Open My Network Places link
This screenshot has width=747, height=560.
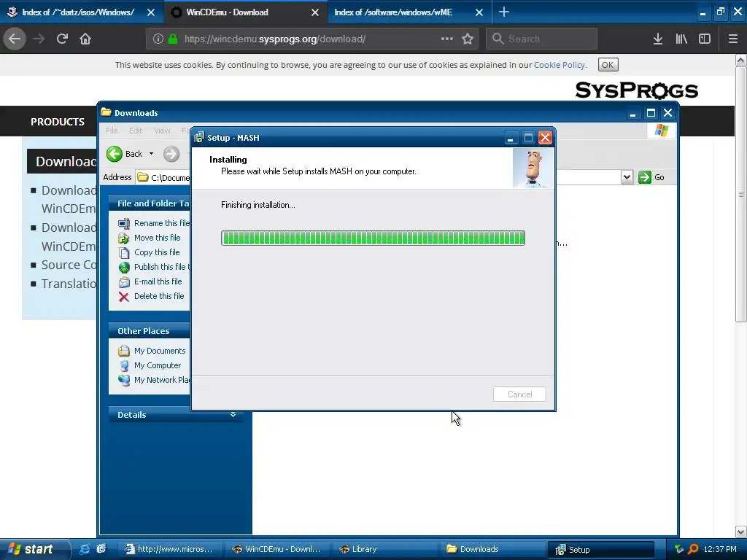[x=162, y=380]
